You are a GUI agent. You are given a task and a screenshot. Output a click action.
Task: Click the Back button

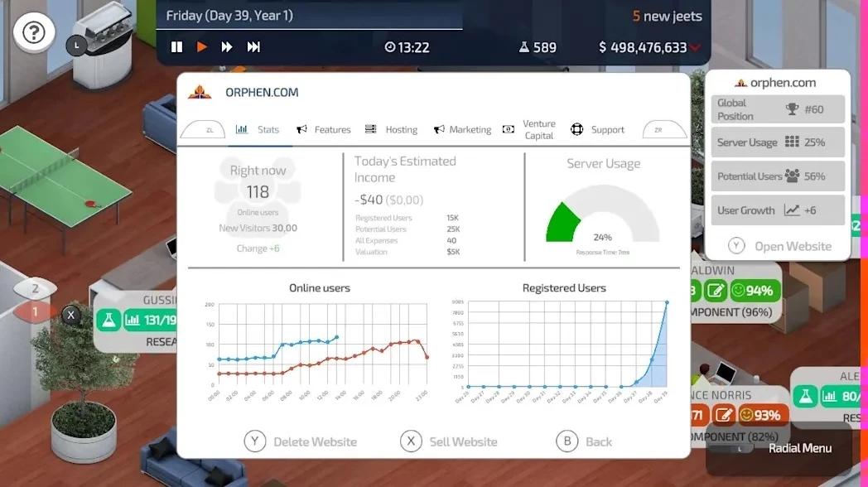584,441
